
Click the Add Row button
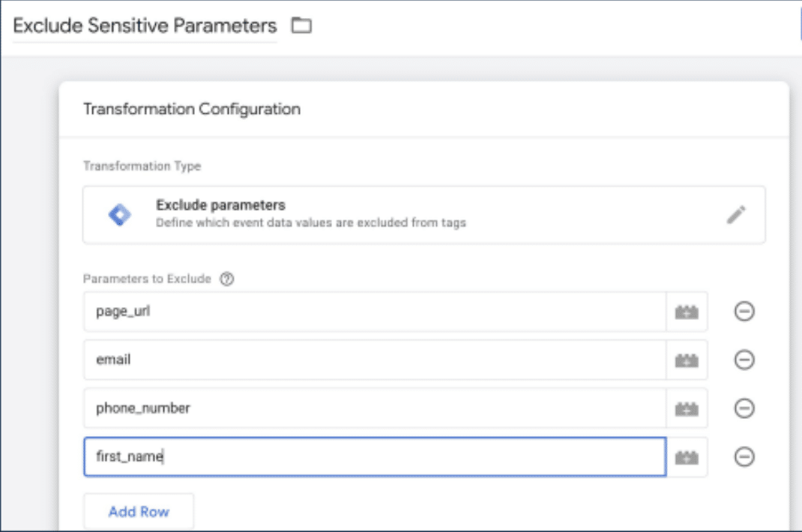point(138,511)
